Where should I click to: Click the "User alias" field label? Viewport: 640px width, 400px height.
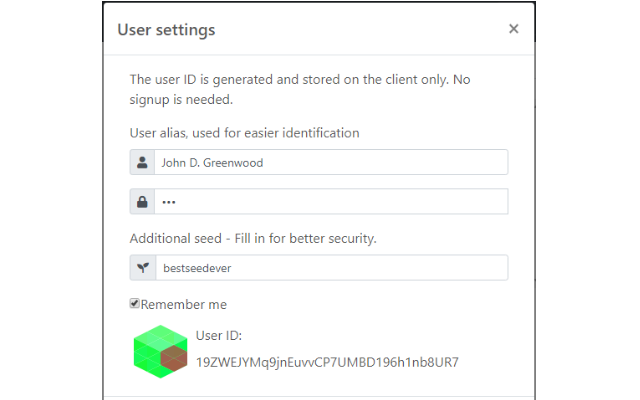click(x=244, y=132)
